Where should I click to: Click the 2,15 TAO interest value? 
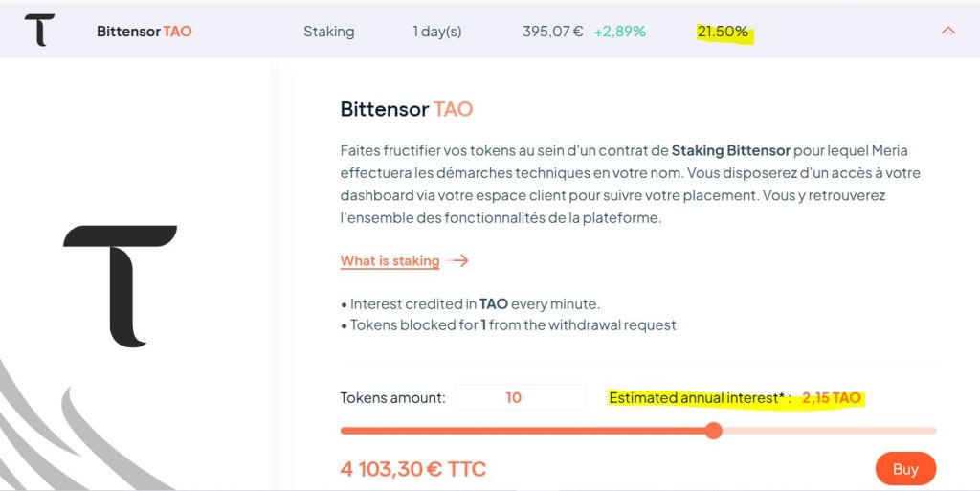(x=832, y=397)
